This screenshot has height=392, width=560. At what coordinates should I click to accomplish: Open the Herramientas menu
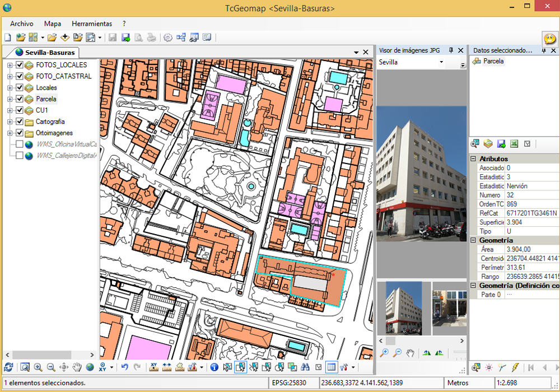click(x=92, y=24)
